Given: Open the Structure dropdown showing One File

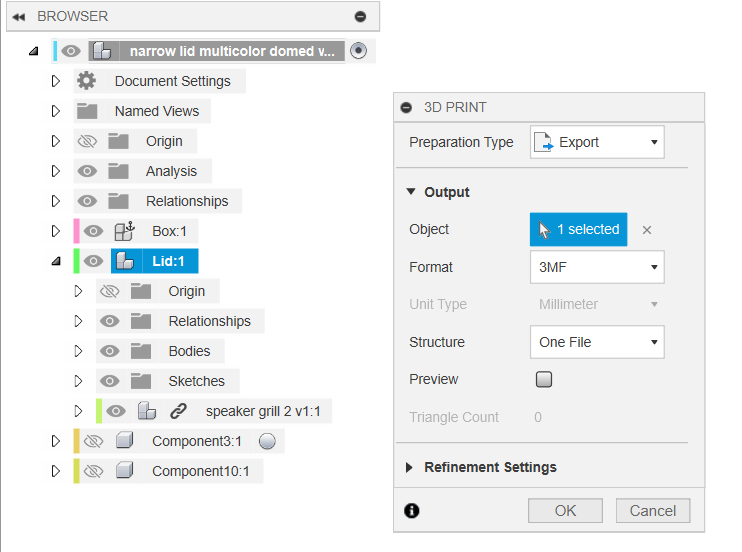Looking at the screenshot, I should point(597,342).
